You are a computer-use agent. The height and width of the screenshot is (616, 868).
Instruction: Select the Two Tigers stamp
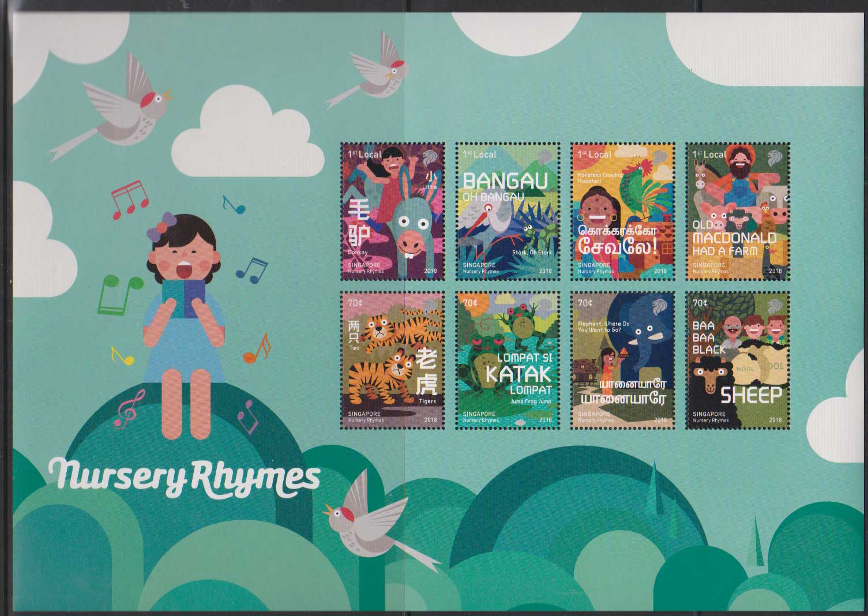pos(393,360)
